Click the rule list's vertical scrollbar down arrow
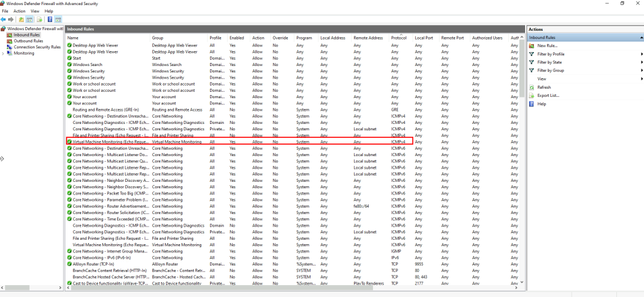Image resolution: width=644 pixels, height=297 pixels. click(522, 282)
